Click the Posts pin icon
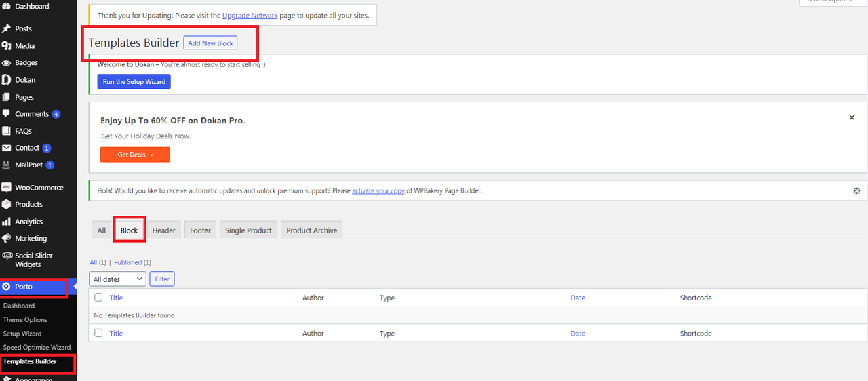868x381 pixels. click(x=6, y=28)
